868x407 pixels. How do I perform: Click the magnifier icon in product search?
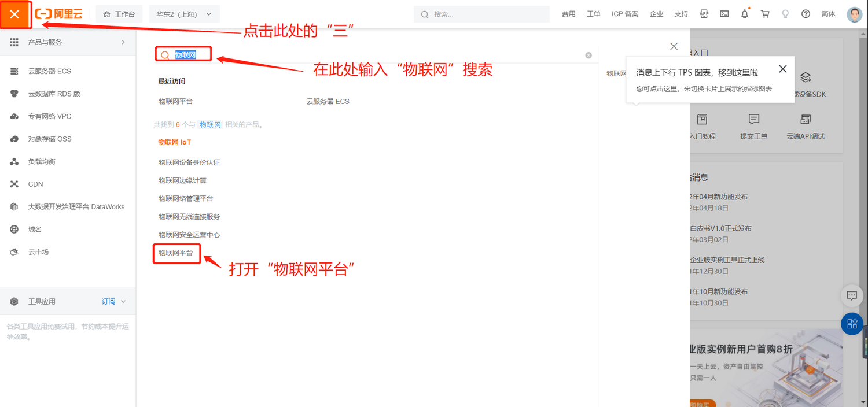[x=164, y=55]
